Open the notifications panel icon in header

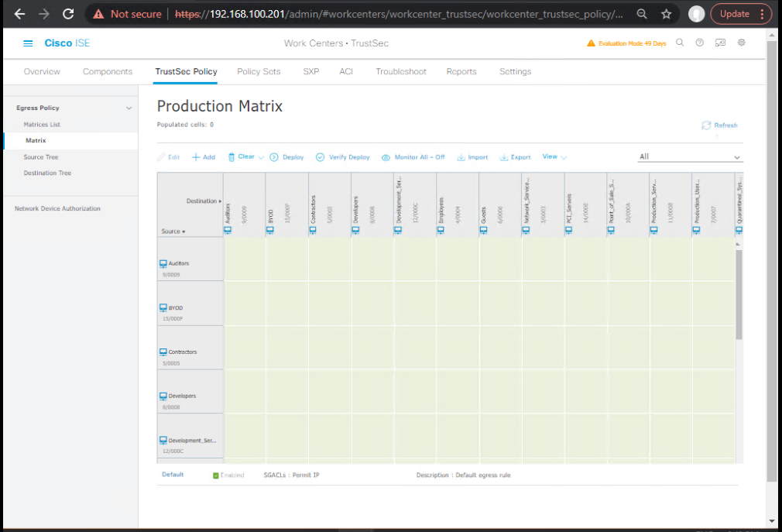(720, 43)
